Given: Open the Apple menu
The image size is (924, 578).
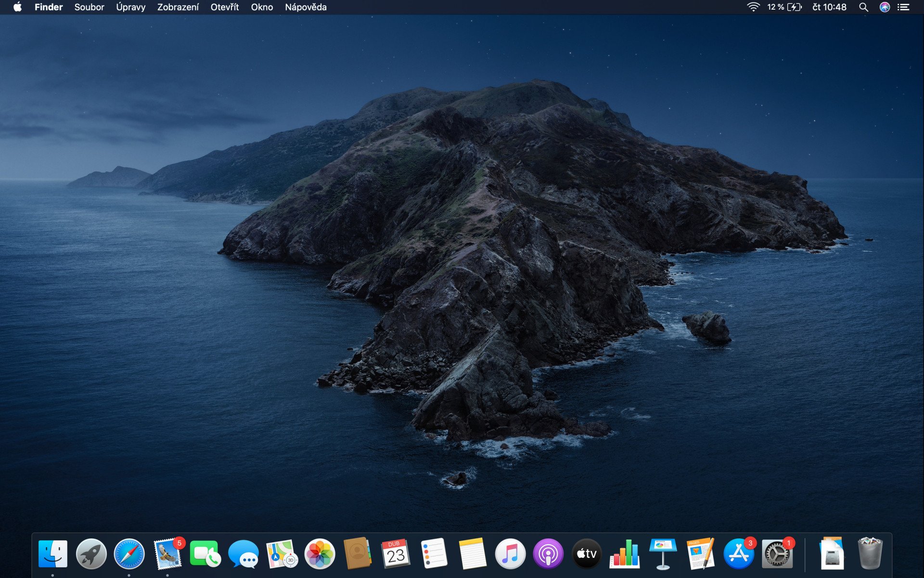Looking at the screenshot, I should tap(17, 7).
